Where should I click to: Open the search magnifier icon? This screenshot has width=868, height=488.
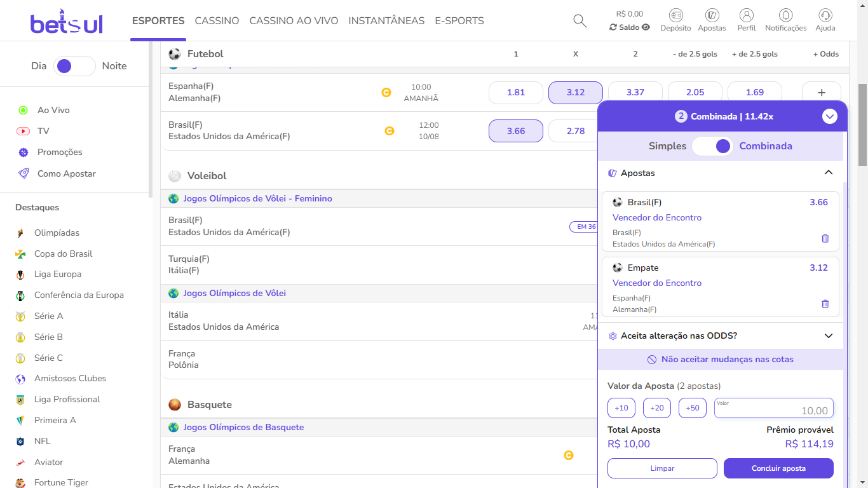(580, 21)
